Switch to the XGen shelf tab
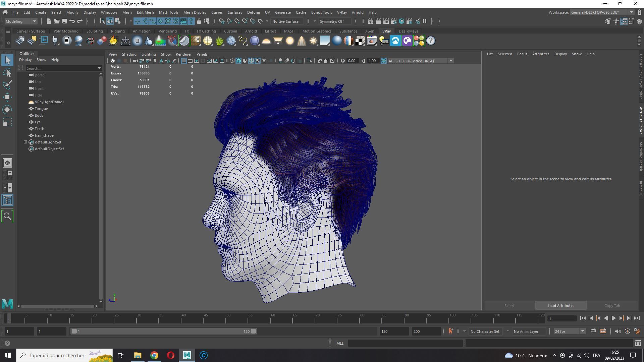This screenshot has height=362, width=644. 369,31
